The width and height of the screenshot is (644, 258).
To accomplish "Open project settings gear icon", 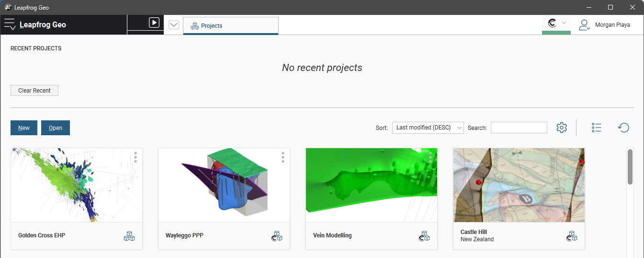I will pyautogui.click(x=562, y=128).
